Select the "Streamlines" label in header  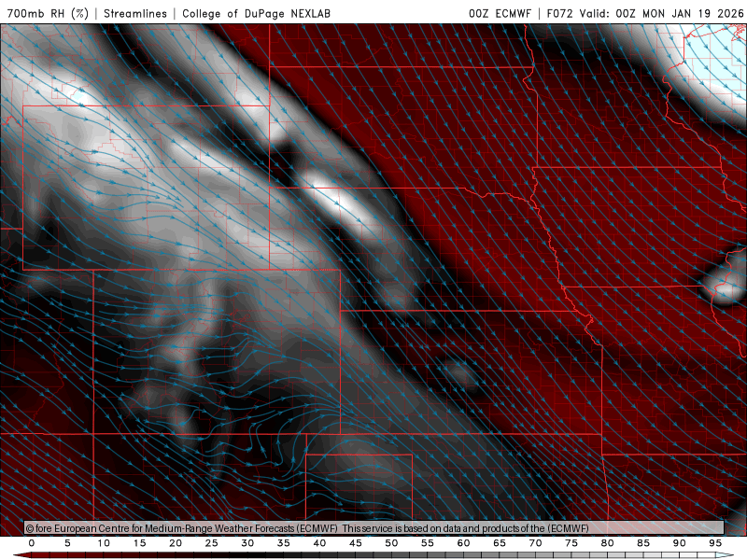tap(135, 13)
